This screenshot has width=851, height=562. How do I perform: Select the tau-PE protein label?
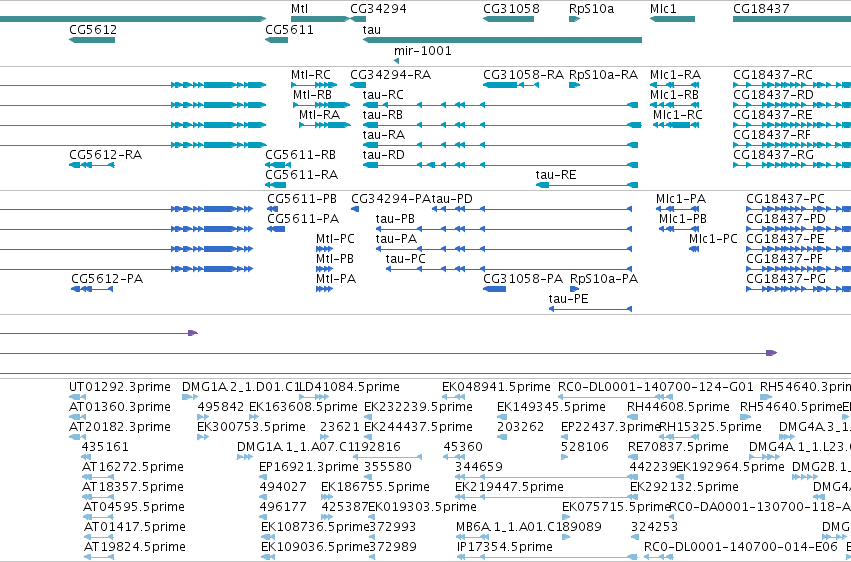(568, 298)
